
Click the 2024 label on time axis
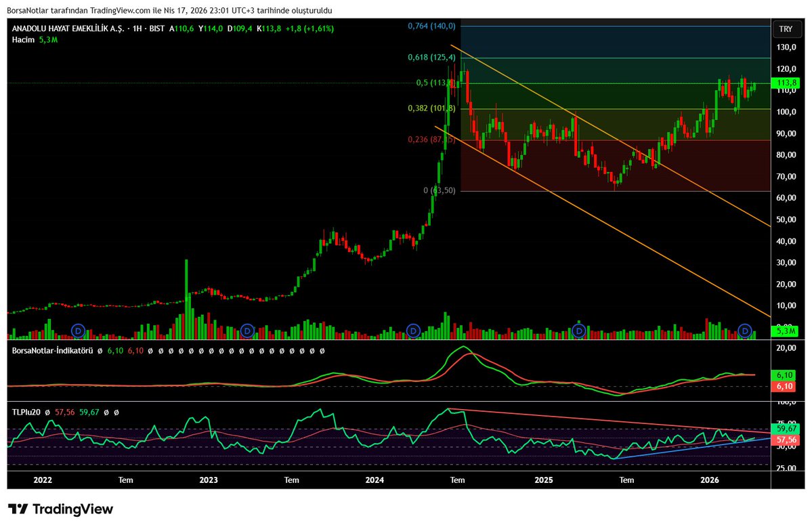pos(375,480)
